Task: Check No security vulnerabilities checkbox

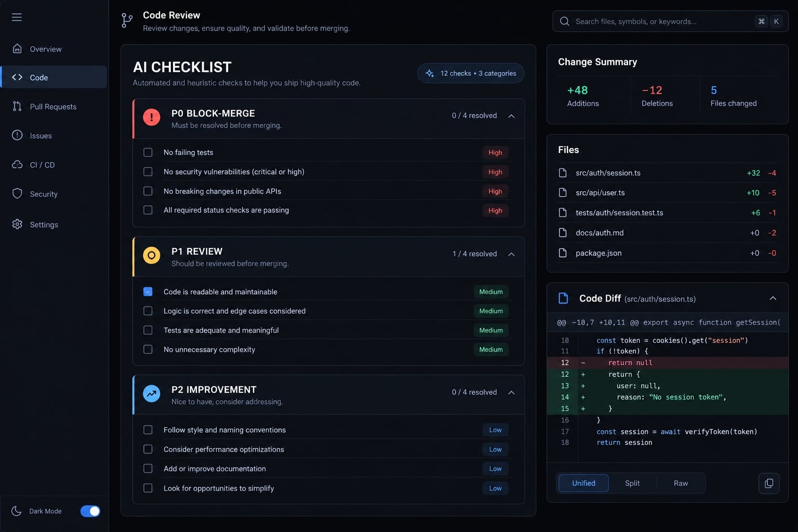Action: pyautogui.click(x=148, y=171)
